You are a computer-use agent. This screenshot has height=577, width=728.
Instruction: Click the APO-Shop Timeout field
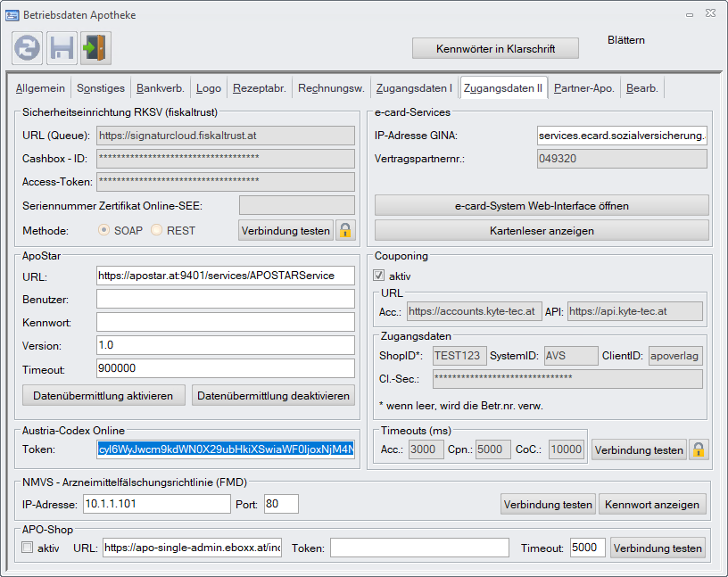point(588,548)
